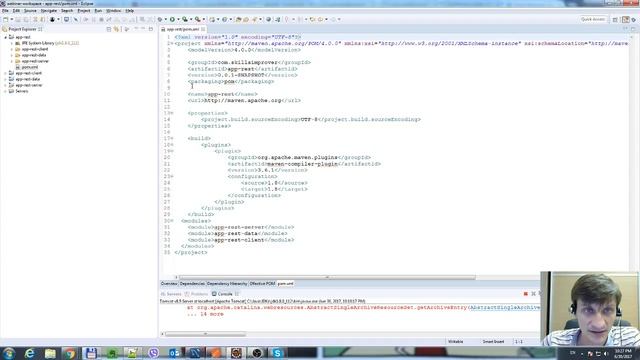The height and width of the screenshot is (360, 640).
Task: Expand app-rest-data folder under app-rest
Action: click(x=12, y=55)
